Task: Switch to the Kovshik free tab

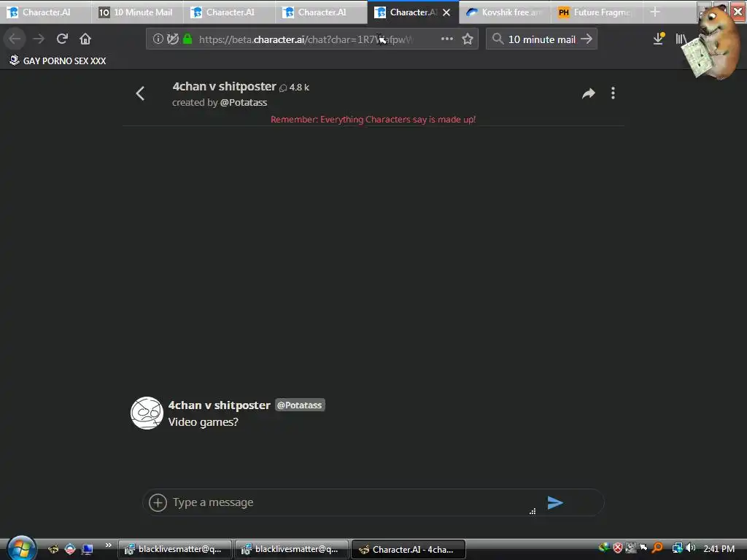Action: 505,12
